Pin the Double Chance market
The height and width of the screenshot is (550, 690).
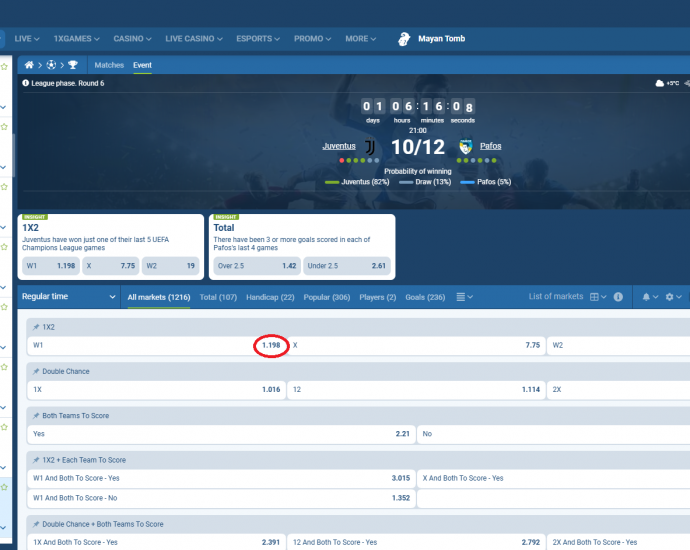point(36,371)
